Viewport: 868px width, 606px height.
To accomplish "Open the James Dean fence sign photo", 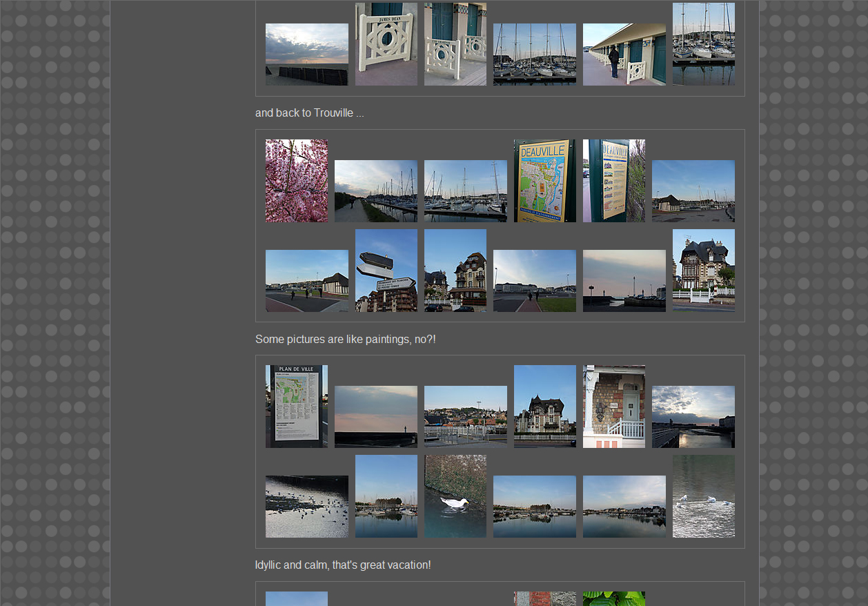I will (386, 44).
